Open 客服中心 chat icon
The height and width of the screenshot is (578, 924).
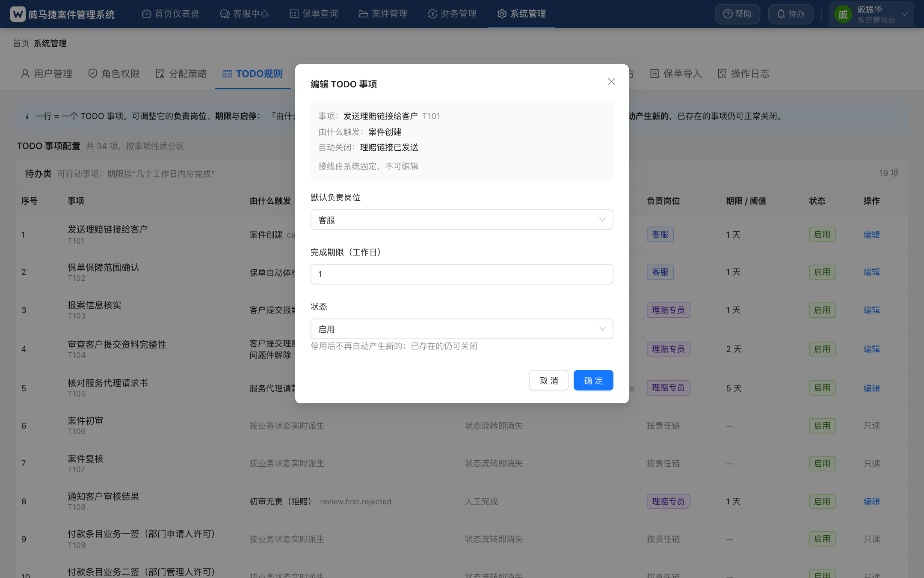coord(225,14)
